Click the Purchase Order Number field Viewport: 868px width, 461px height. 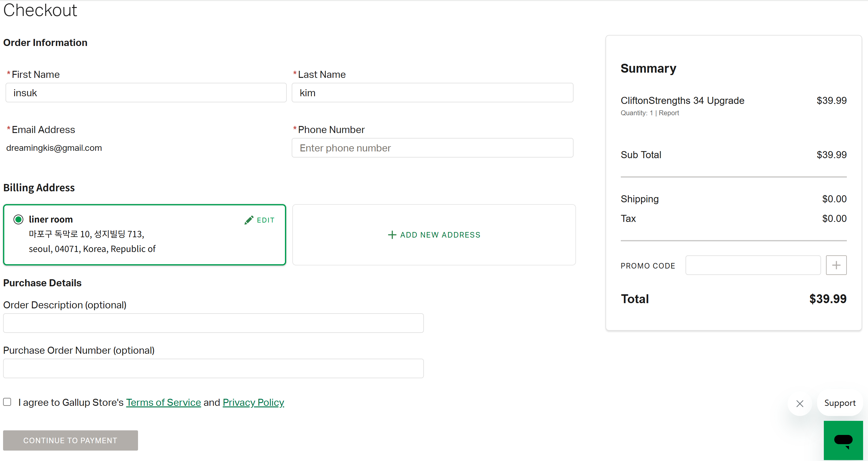click(213, 368)
